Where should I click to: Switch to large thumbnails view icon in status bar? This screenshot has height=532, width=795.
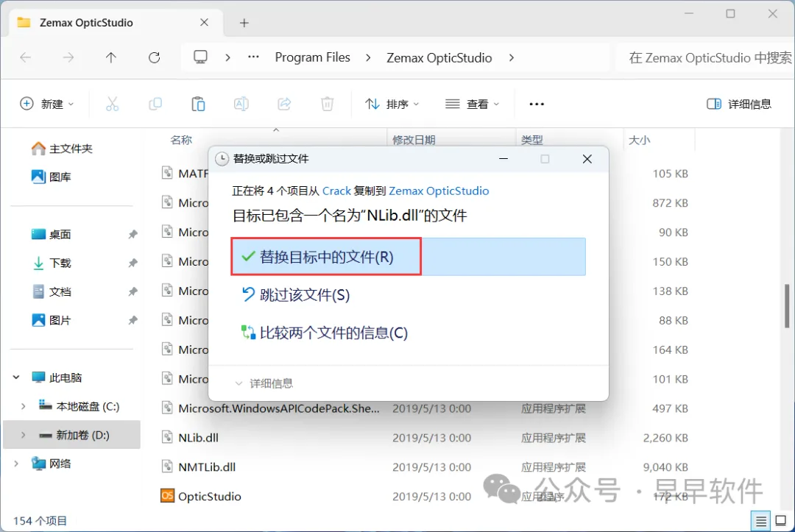pyautogui.click(x=781, y=521)
